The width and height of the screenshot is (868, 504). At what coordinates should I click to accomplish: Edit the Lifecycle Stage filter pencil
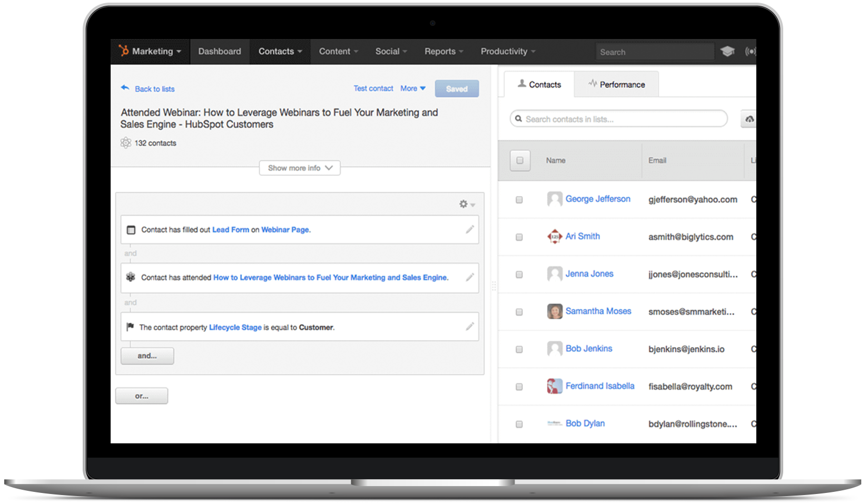click(x=470, y=327)
